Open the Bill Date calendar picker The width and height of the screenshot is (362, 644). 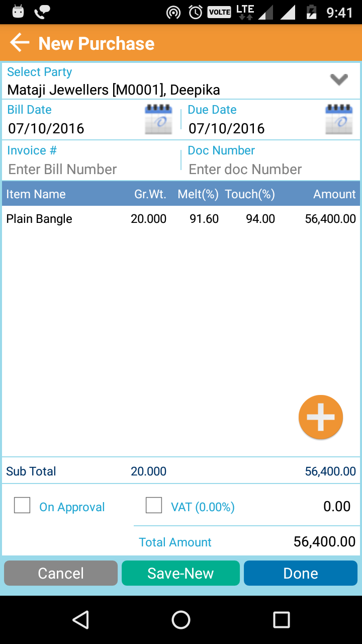pyautogui.click(x=158, y=119)
